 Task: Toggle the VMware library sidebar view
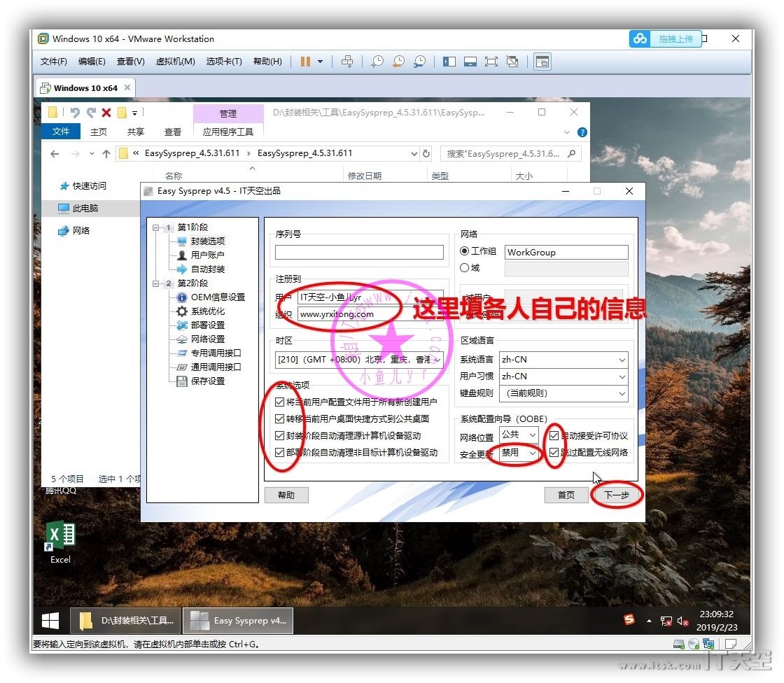[449, 62]
